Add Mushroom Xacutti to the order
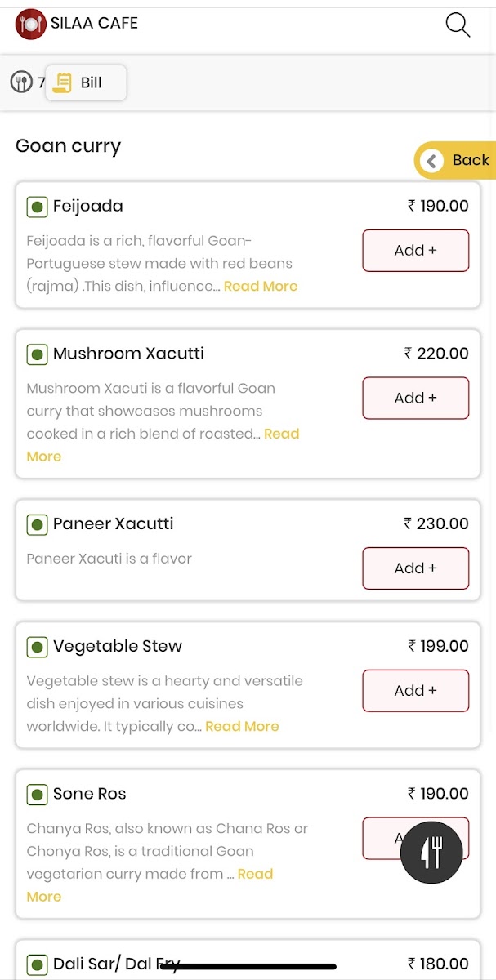 (x=415, y=399)
